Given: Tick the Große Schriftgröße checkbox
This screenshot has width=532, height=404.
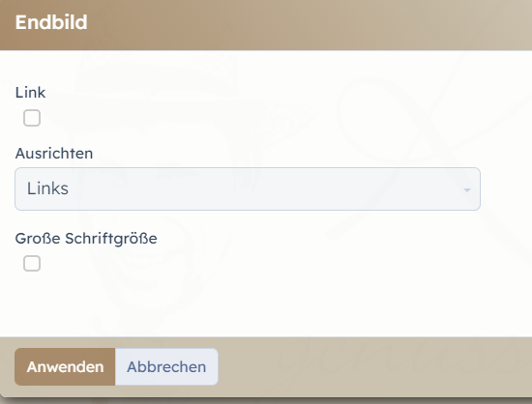Looking at the screenshot, I should pos(32,263).
